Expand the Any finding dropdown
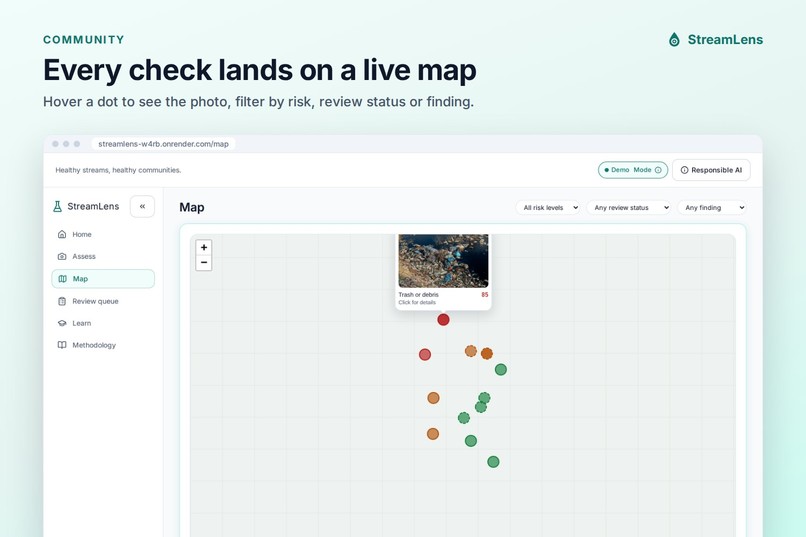Screen dimensions: 806x537 click(711, 208)
